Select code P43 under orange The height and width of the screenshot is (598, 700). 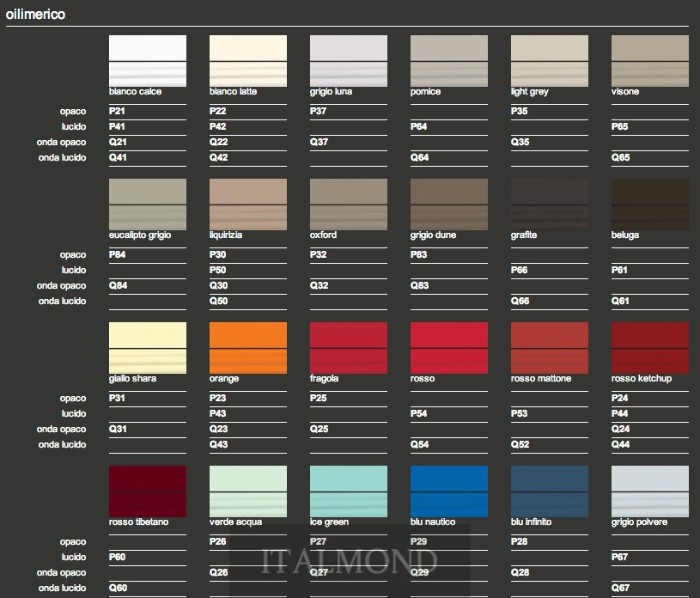218,413
